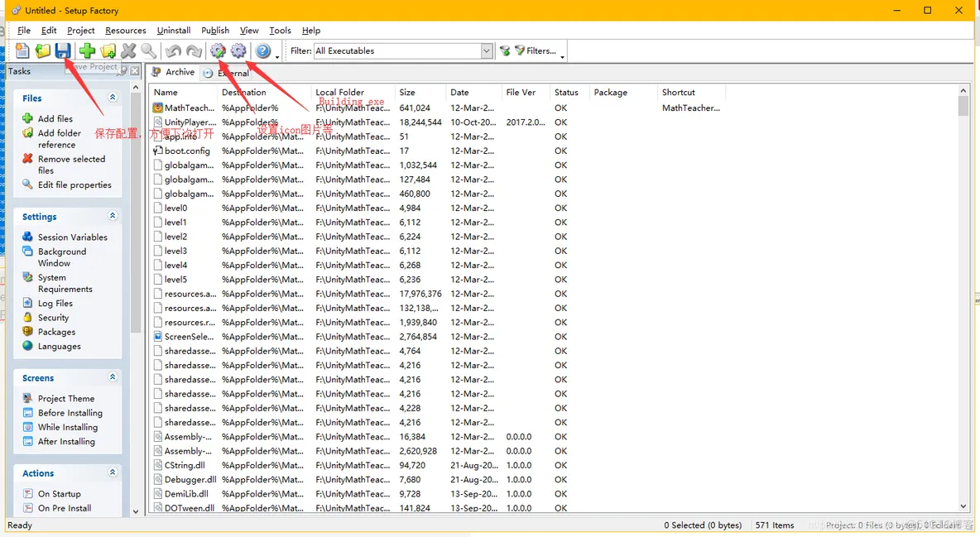The width and height of the screenshot is (980, 537).
Task: Click the Remove Files X toolbar icon
Action: point(129,50)
